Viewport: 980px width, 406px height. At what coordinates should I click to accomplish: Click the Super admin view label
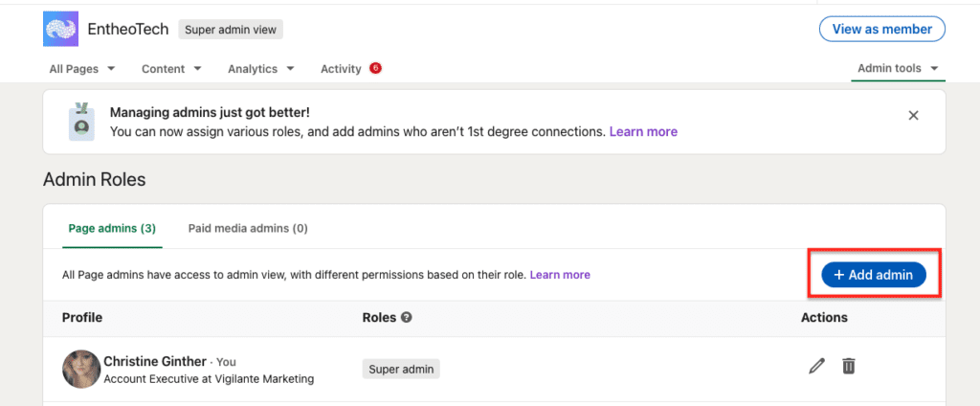click(x=231, y=30)
